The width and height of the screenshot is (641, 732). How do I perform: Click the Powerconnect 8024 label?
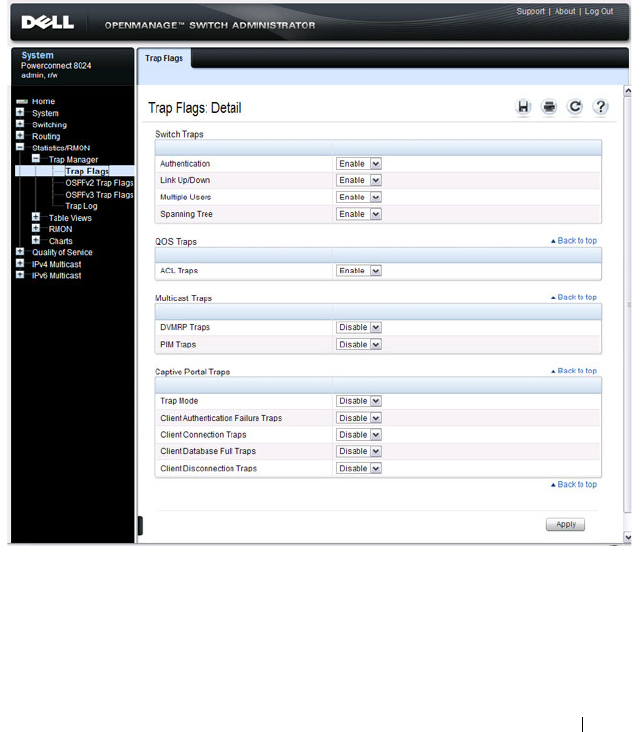56,65
